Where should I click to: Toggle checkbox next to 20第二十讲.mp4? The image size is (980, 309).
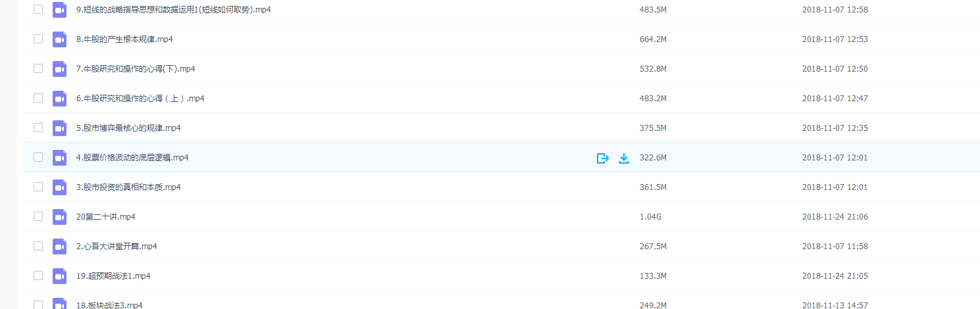pos(38,216)
